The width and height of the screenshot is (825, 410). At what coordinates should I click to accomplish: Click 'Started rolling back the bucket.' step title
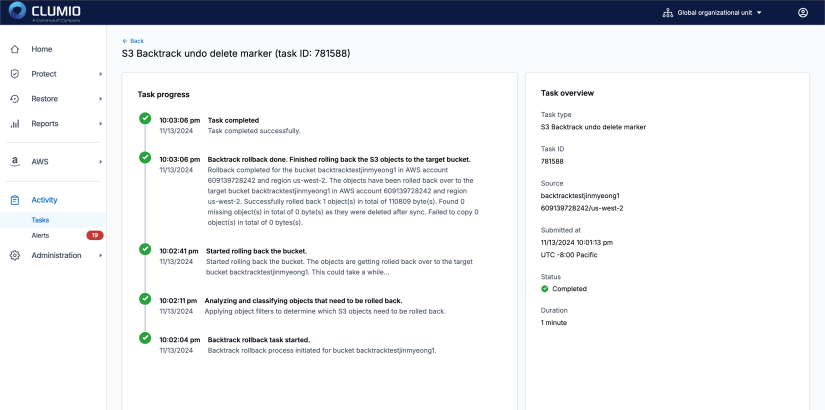point(256,251)
